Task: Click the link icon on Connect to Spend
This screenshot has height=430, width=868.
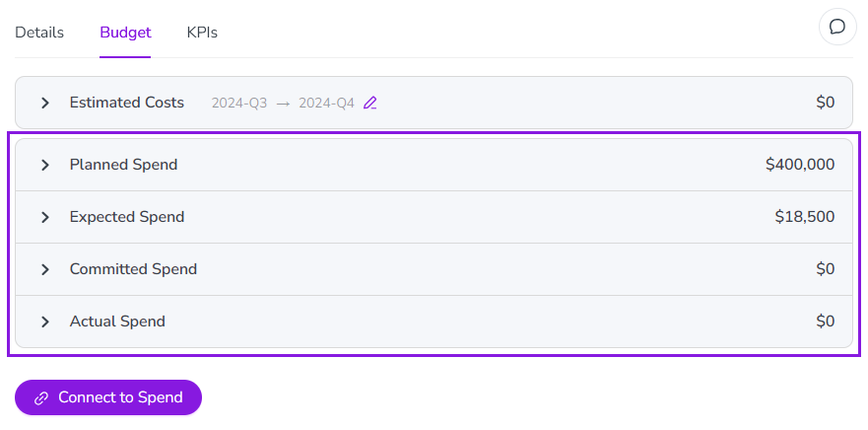Action: click(41, 397)
